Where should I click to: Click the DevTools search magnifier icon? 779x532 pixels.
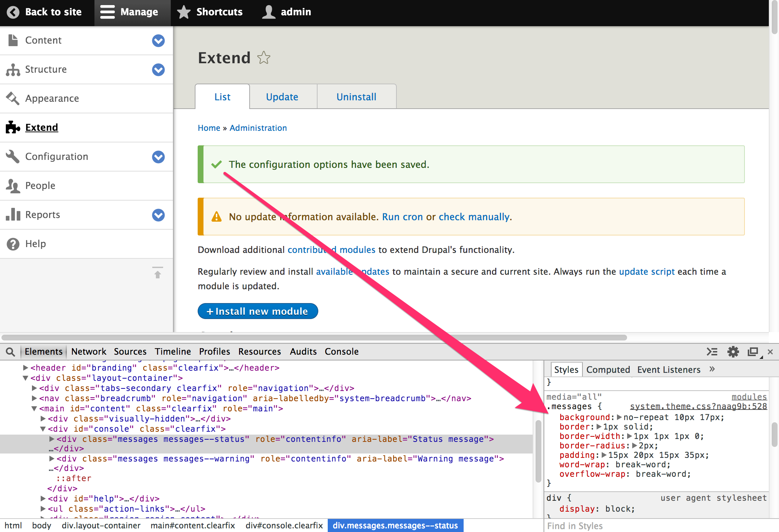[x=11, y=352]
